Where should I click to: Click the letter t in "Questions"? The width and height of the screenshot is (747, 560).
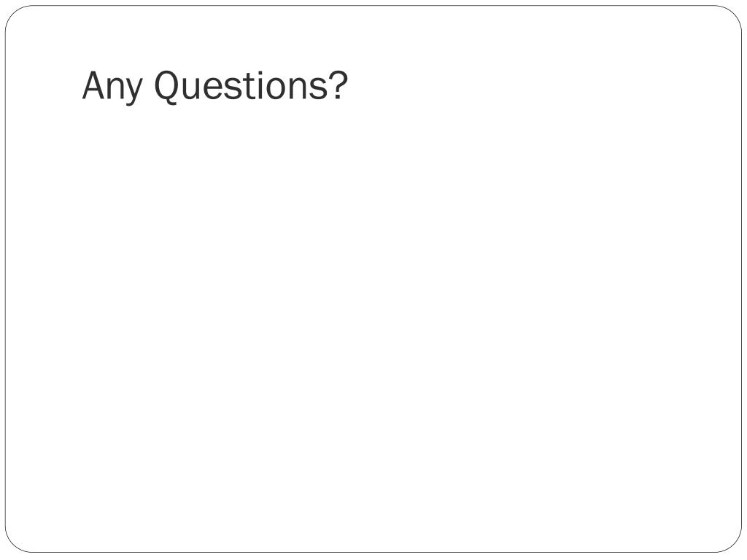coord(248,87)
